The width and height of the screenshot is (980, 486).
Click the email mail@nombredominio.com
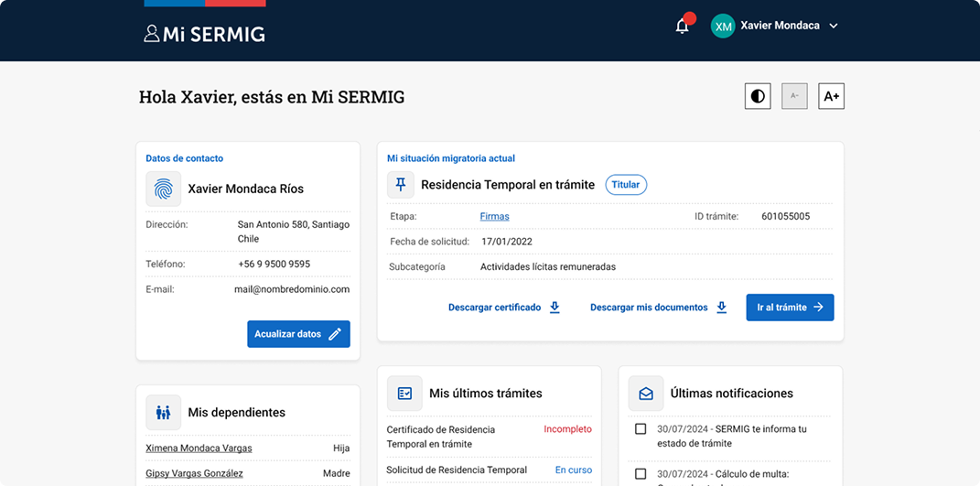pos(292,289)
